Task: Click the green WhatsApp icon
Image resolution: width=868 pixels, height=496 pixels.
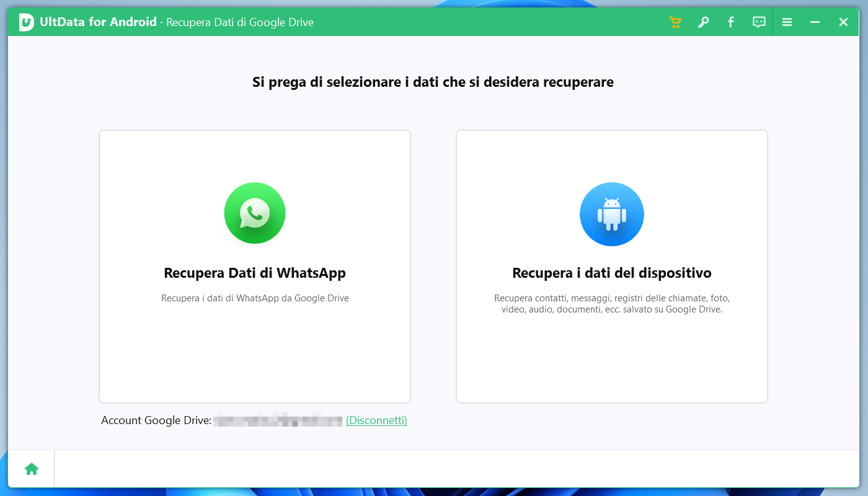Action: pos(255,213)
